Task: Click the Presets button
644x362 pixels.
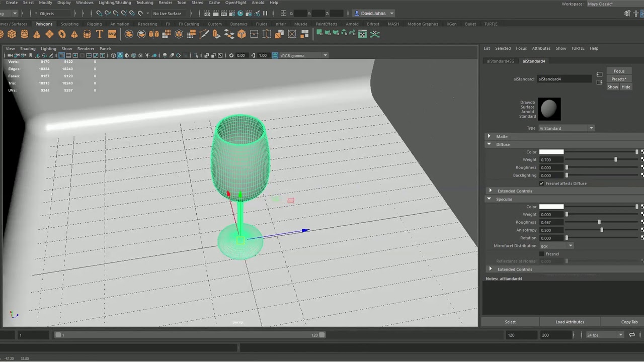Action: [x=619, y=79]
